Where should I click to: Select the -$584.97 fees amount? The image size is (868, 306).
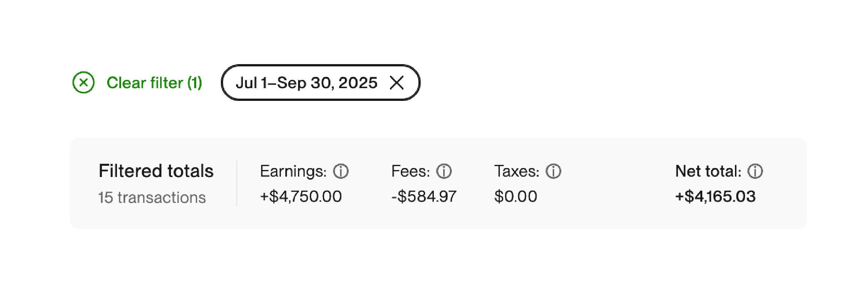[x=424, y=196]
